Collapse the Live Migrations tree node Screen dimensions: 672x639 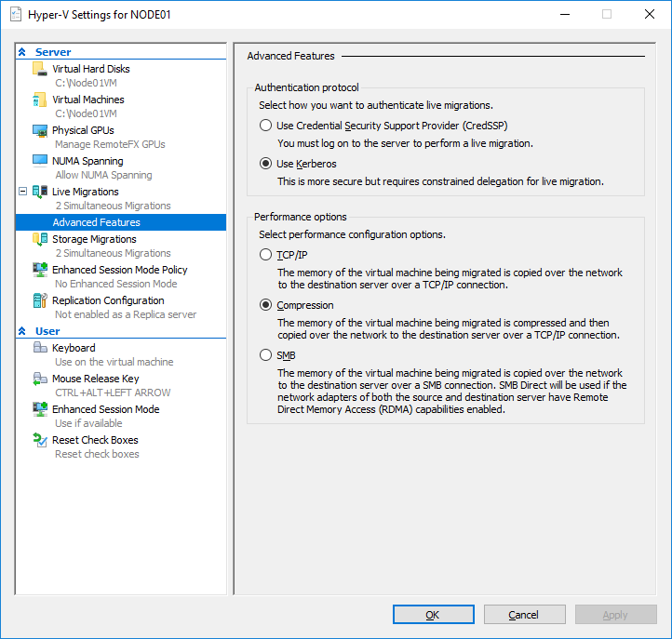click(x=23, y=192)
